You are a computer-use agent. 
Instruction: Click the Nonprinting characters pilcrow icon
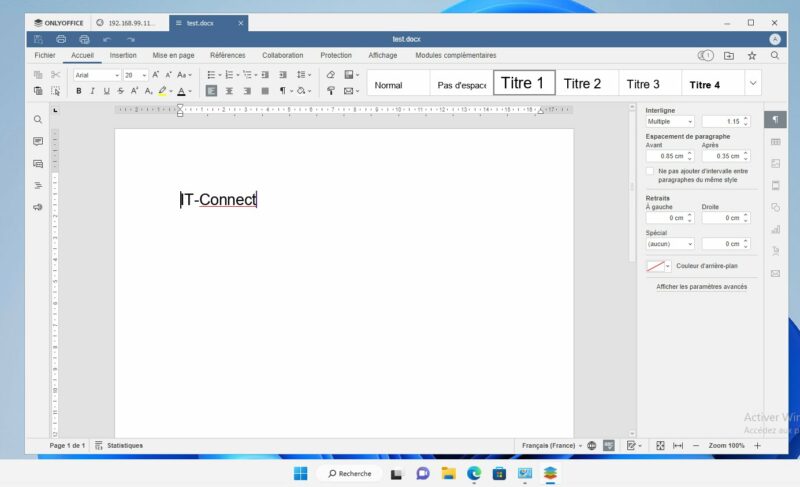(x=282, y=91)
